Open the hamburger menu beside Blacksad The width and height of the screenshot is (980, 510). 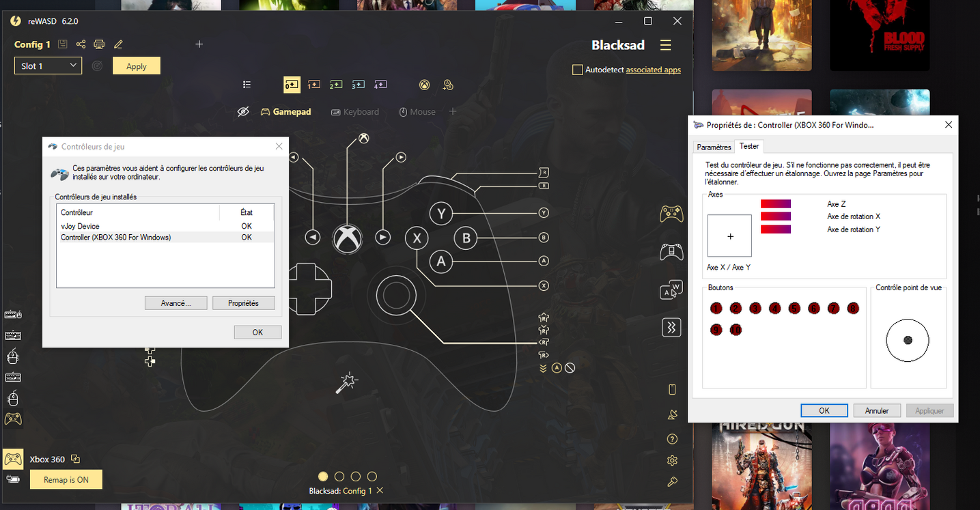pyautogui.click(x=665, y=45)
